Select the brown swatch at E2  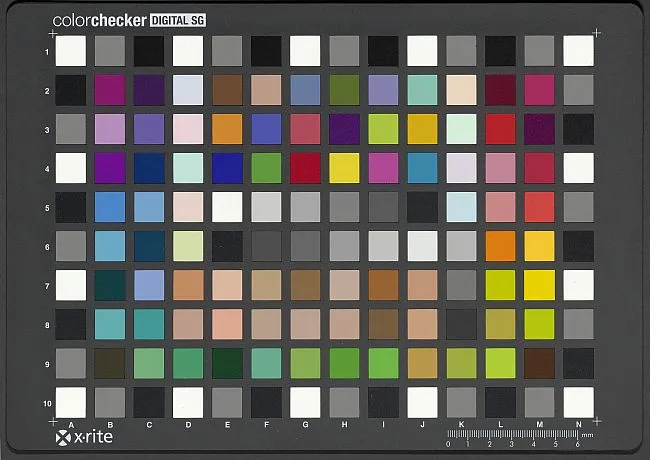pos(227,90)
